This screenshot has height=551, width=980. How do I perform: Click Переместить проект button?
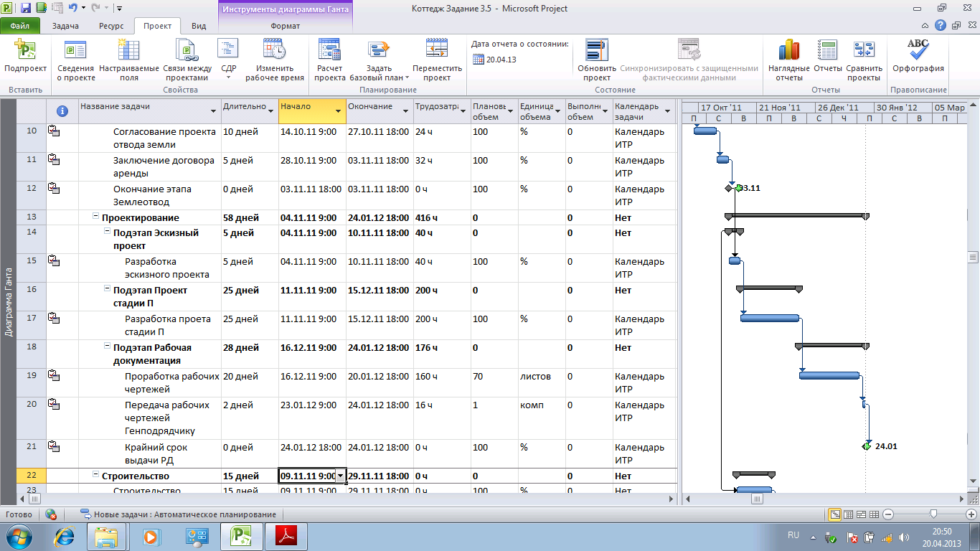437,60
